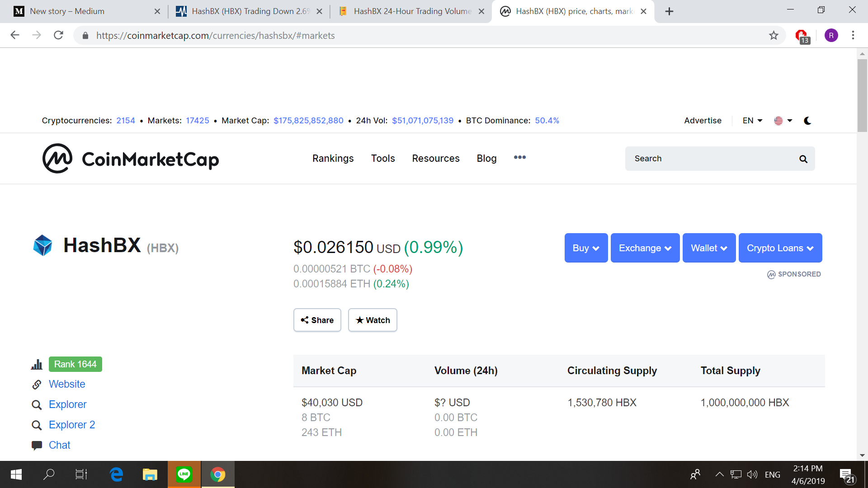Screen dimensions: 868x488
Task: Click the search magnifier icon
Action: 803,159
